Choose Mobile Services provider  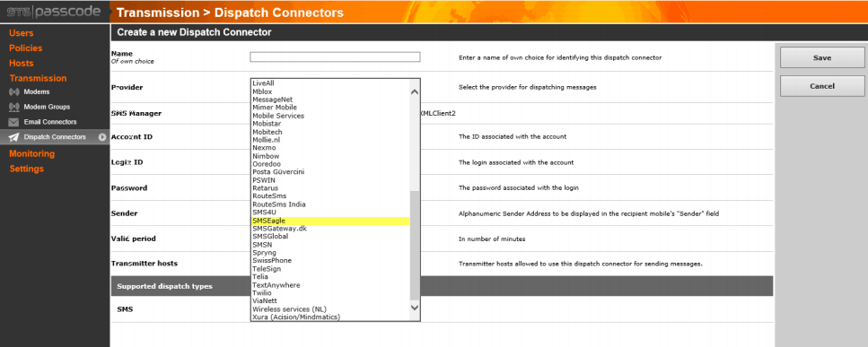(x=278, y=116)
